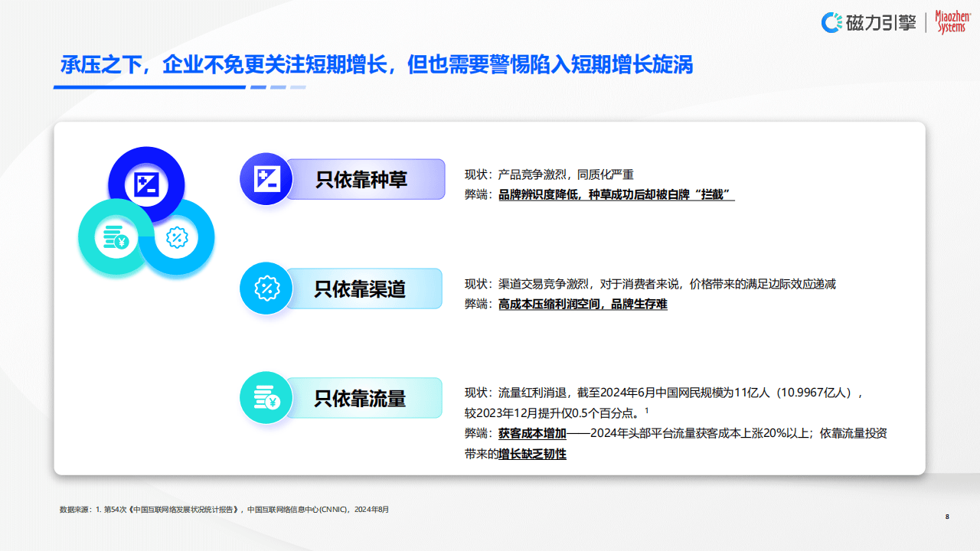
Task: Click the slide title 承压之下
Action: point(377,64)
